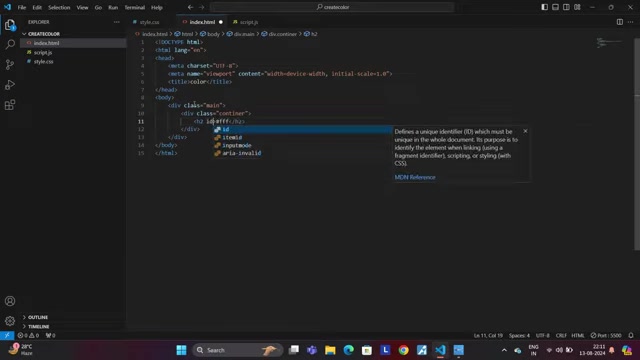Open the Run and Debug view
Screen dimensions: 640x360
point(10,84)
